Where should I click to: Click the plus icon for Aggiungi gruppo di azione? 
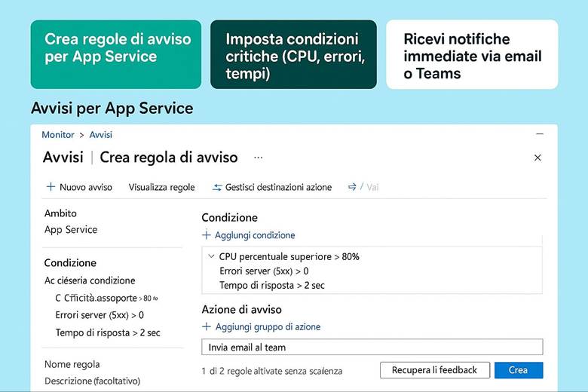click(207, 327)
